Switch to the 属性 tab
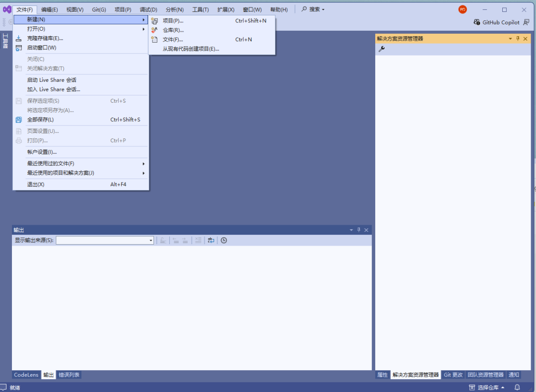This screenshot has height=392, width=536. click(383, 375)
